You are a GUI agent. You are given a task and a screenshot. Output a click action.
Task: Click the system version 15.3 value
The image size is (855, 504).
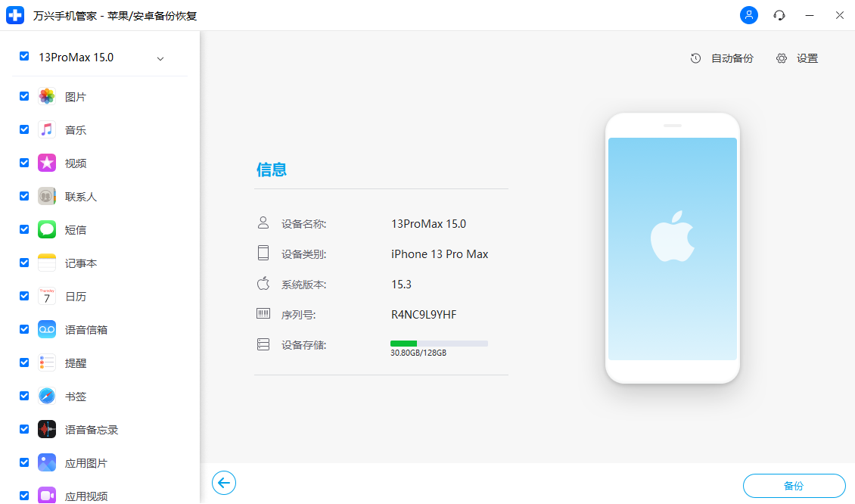[401, 285]
